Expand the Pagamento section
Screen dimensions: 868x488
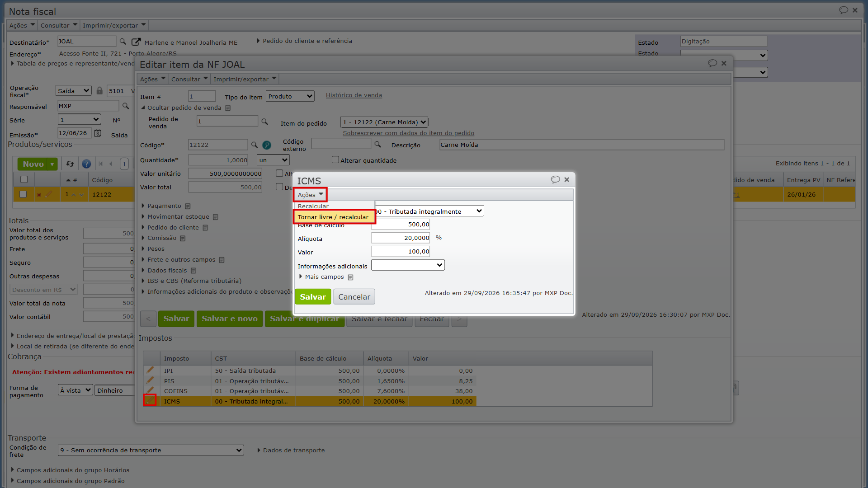(164, 206)
